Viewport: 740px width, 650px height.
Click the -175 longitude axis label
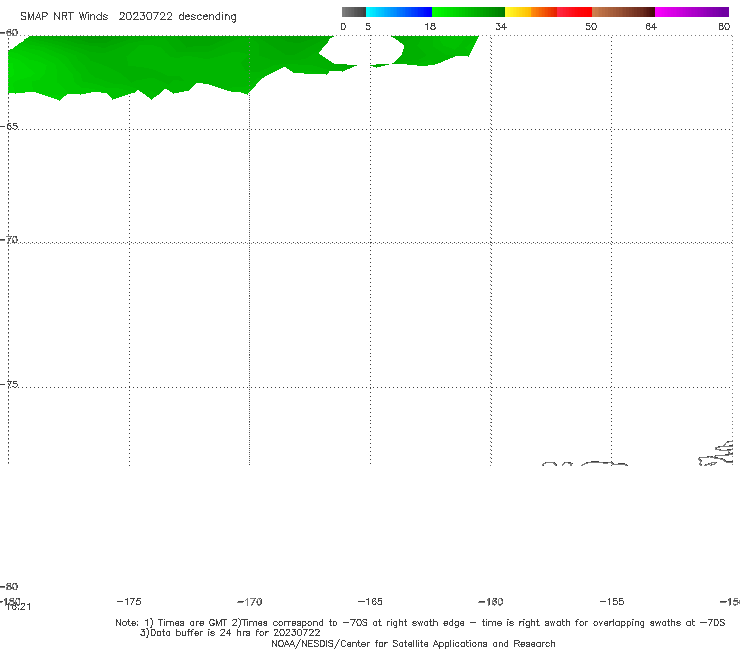129,601
